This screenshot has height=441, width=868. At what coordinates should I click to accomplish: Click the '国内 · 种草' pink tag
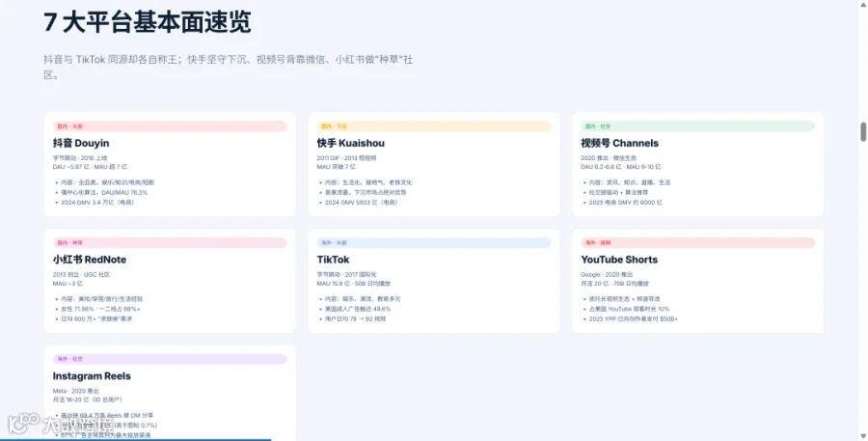coord(170,242)
